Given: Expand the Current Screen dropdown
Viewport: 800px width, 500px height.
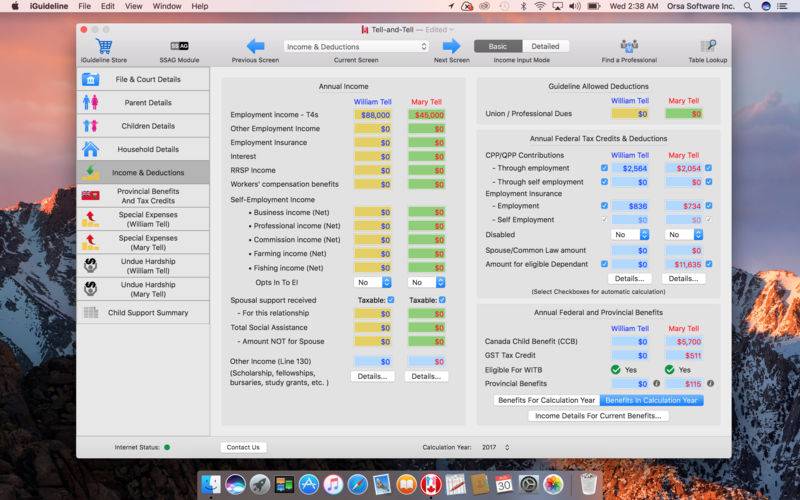Looking at the screenshot, I should 356,46.
